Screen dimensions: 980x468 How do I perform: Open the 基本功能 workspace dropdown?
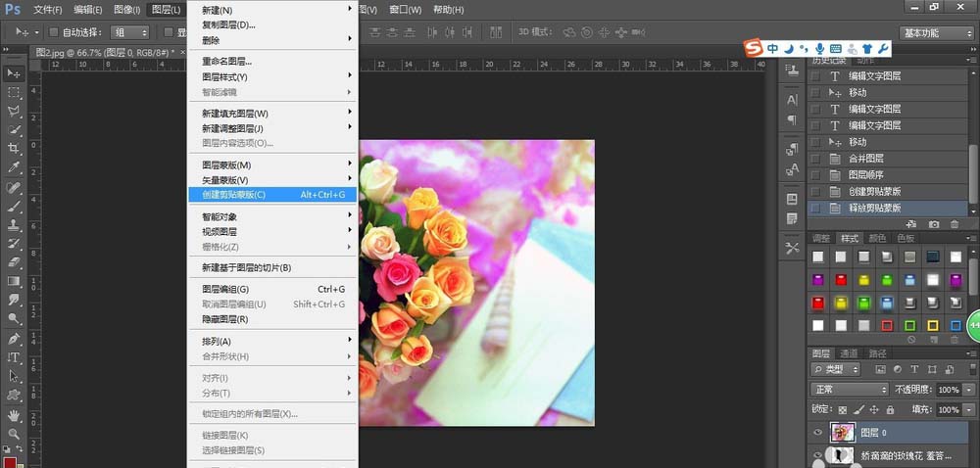pos(936,33)
